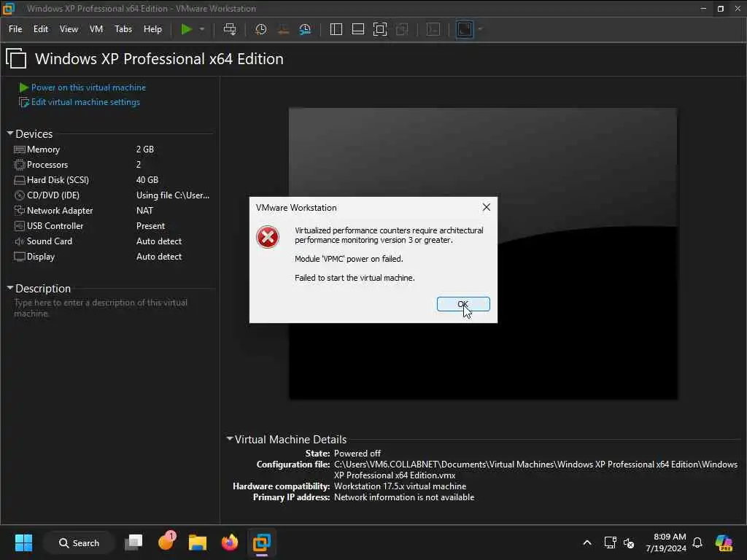Open the File menu
Image resolution: width=747 pixels, height=560 pixels.
coord(15,29)
